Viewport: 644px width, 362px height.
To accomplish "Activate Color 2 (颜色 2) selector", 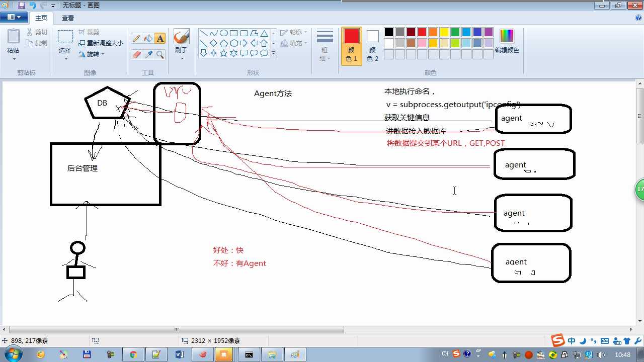I will [x=372, y=46].
